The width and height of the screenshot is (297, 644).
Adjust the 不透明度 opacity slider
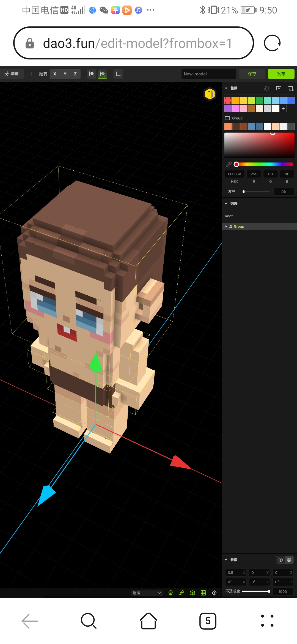[256, 591]
